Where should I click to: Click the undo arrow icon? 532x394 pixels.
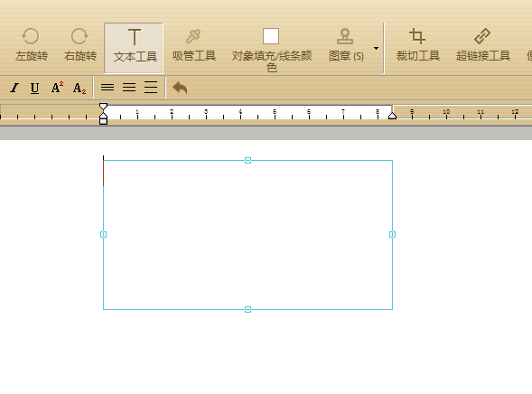[180, 88]
